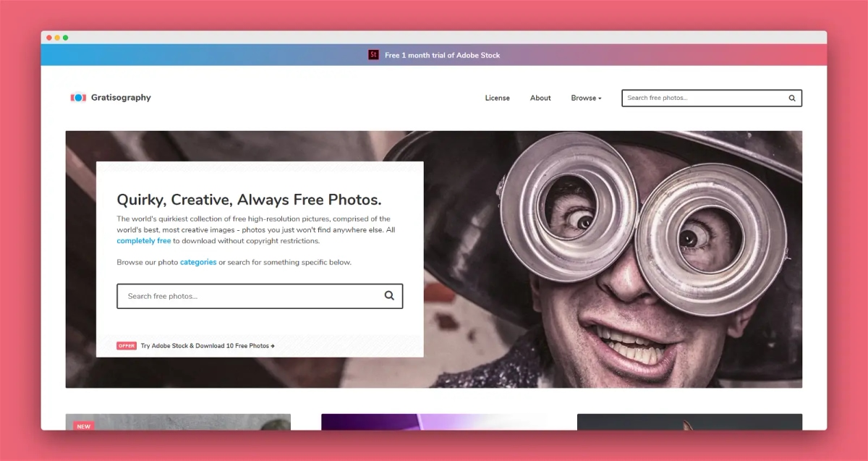Open the first photo thumbnail marked NEW
The image size is (868, 461).
178,422
